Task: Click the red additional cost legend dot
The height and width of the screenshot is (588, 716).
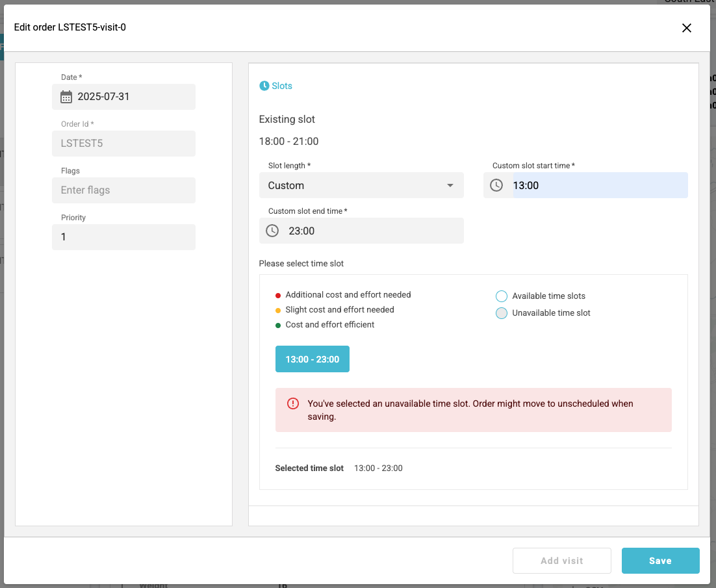Action: pos(278,295)
